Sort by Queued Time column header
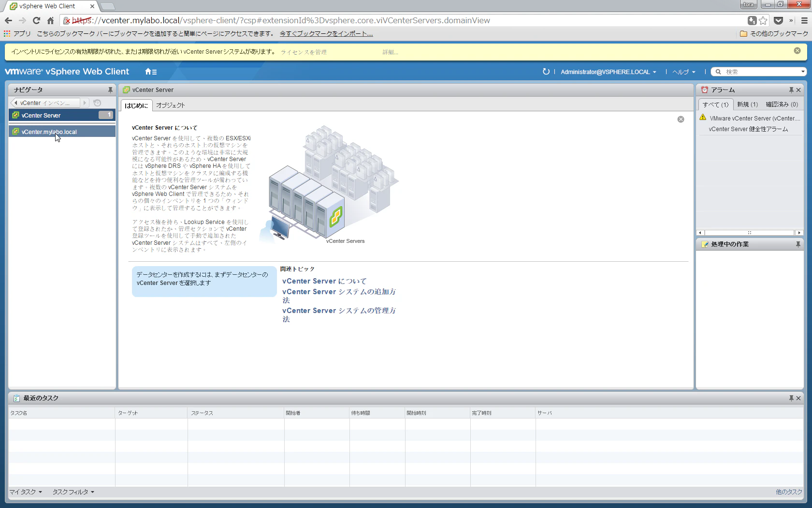812x508 pixels. point(377,413)
